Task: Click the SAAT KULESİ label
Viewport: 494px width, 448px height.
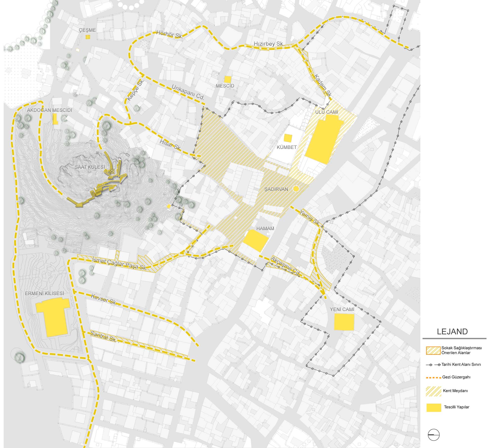Action: (90, 167)
